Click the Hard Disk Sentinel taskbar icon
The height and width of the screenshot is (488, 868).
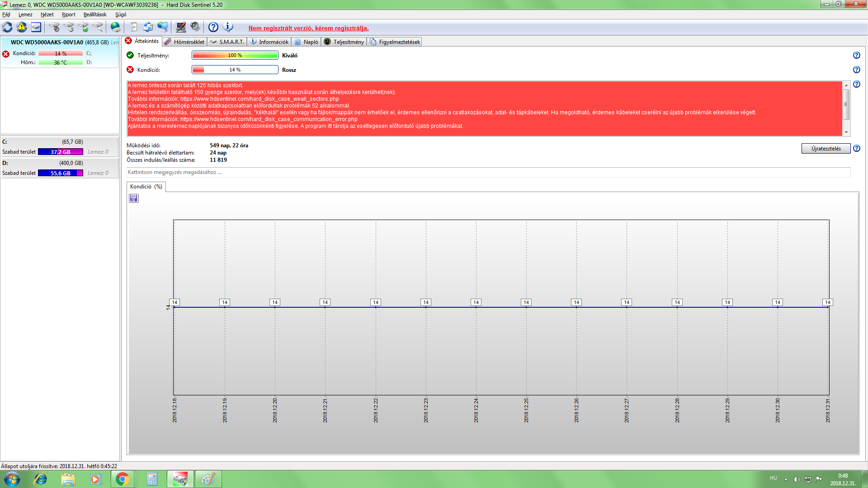[x=180, y=479]
